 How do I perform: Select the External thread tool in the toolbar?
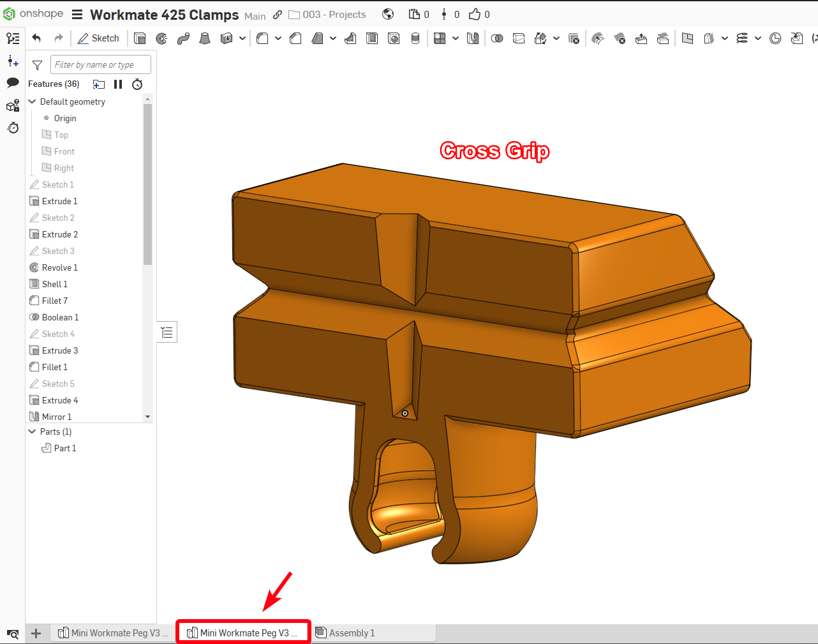pyautogui.click(x=415, y=38)
